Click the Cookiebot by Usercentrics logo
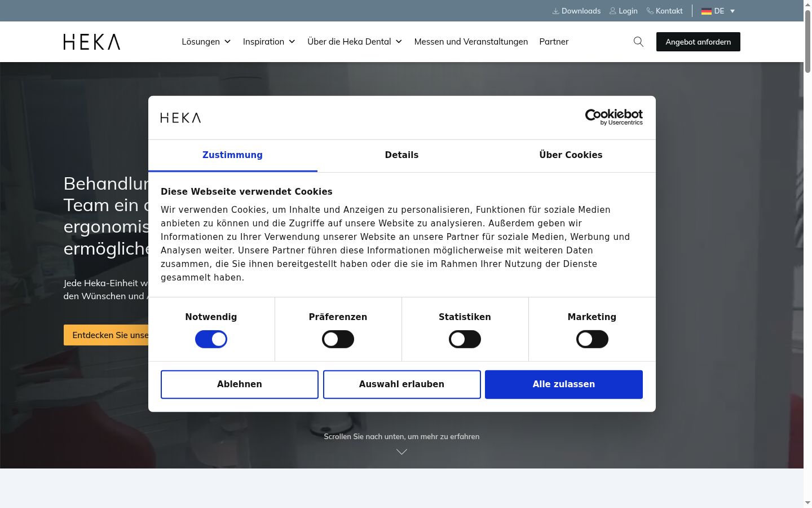 pos(614,117)
